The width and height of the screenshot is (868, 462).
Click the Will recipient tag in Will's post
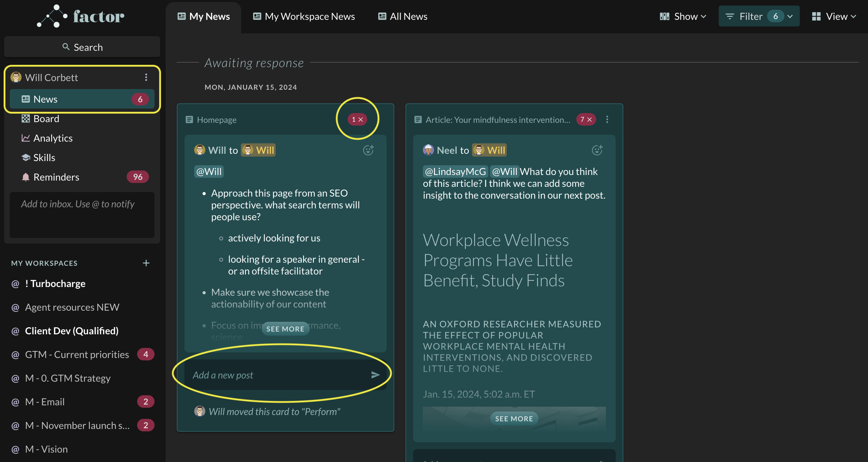click(x=259, y=150)
